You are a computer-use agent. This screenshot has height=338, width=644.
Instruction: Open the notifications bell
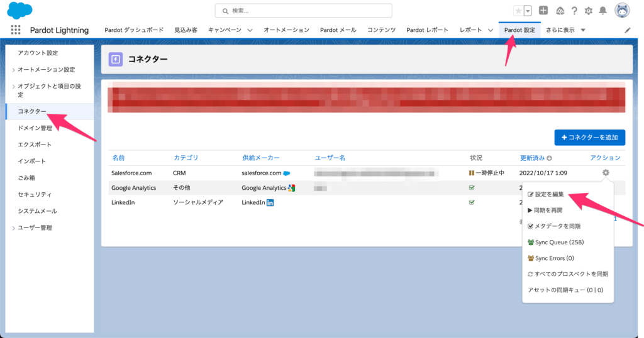pos(602,11)
